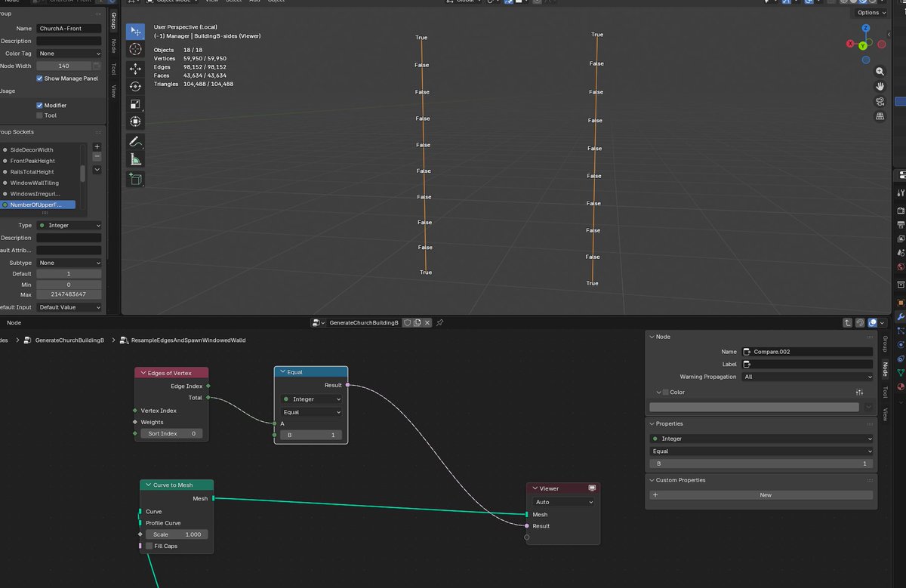Select FrontPeakHeight socket in list

click(32, 161)
